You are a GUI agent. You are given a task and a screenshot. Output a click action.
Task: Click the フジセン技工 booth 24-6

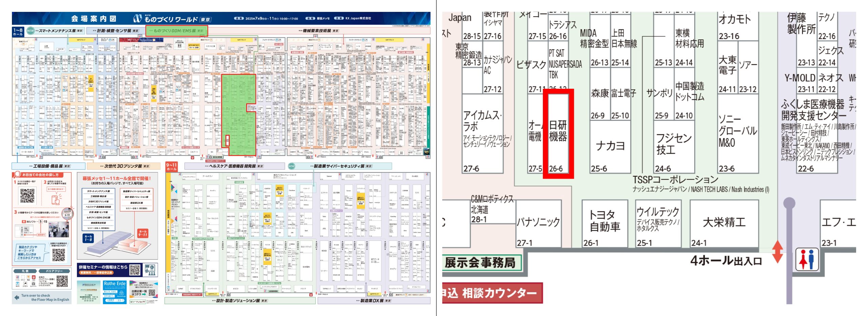674,147
